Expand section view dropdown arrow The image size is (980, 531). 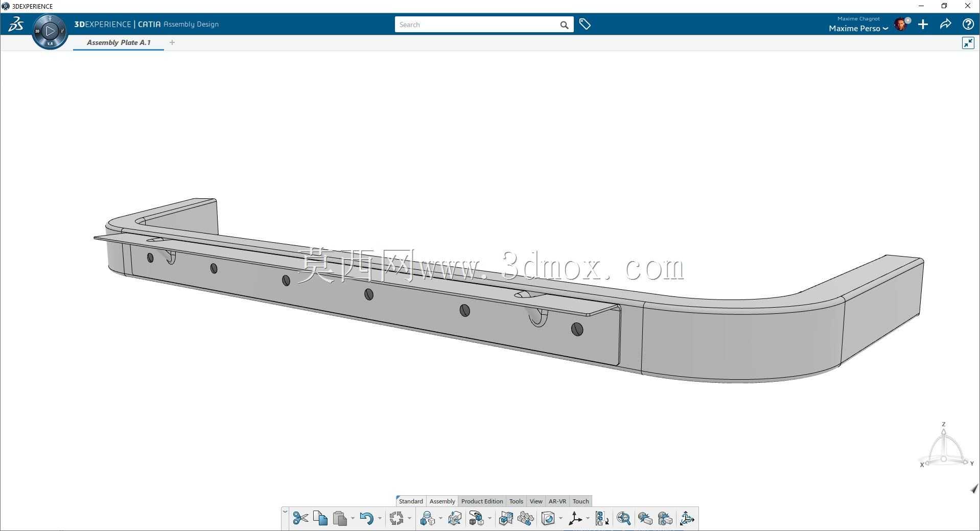pyautogui.click(x=561, y=519)
